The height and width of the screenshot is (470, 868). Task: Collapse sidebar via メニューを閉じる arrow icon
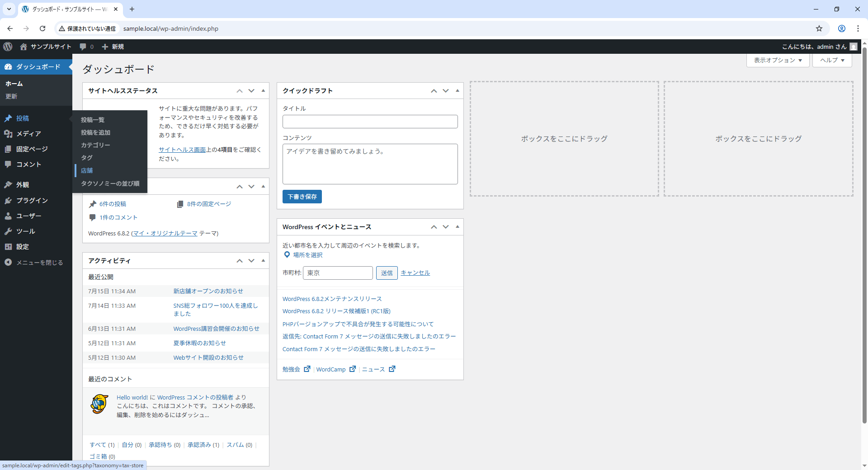pos(8,262)
